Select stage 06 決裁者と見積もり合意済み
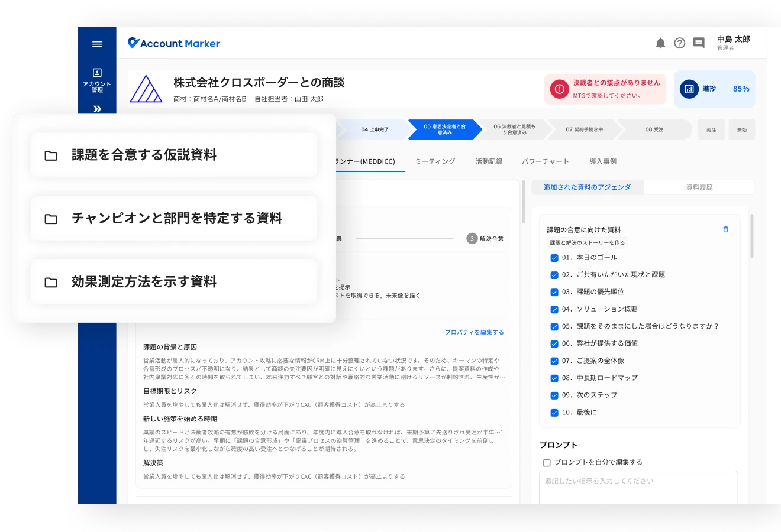Viewport: 781px width, 532px height. point(514,129)
